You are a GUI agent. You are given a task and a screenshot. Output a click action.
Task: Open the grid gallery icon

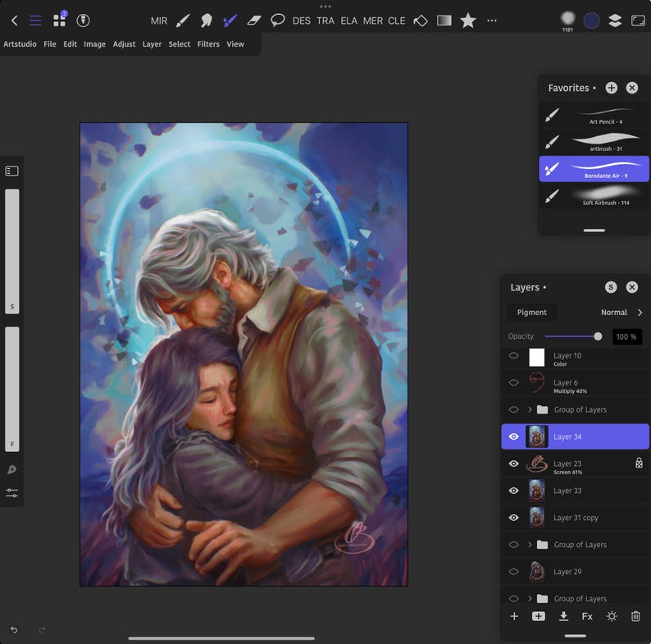click(59, 20)
